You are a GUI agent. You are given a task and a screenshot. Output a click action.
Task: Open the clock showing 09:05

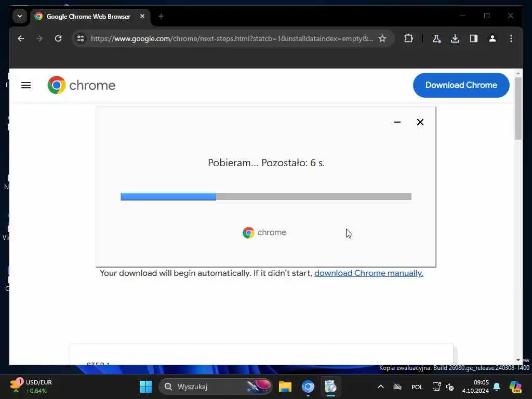click(475, 387)
